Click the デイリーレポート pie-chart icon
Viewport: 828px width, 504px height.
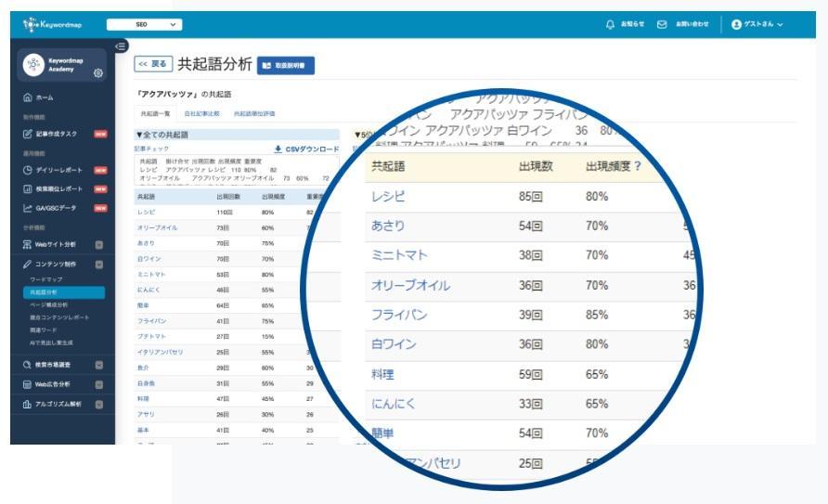click(28, 170)
